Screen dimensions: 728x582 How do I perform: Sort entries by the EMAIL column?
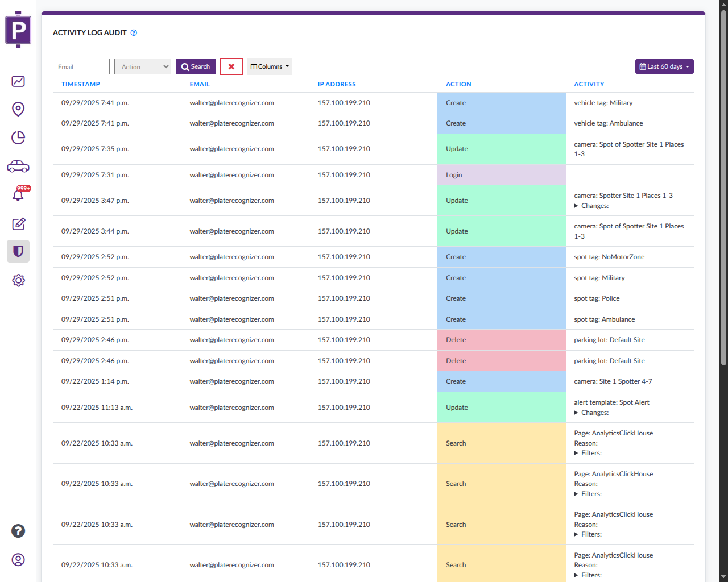(200, 84)
